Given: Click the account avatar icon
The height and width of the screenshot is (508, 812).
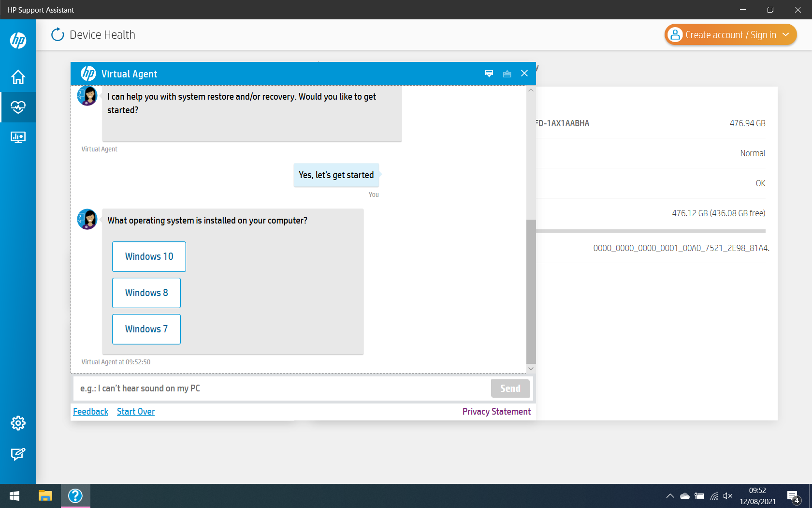Looking at the screenshot, I should pos(675,35).
